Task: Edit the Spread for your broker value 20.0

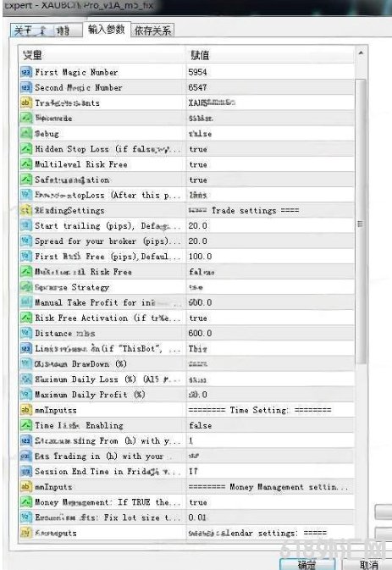Action: click(270, 241)
